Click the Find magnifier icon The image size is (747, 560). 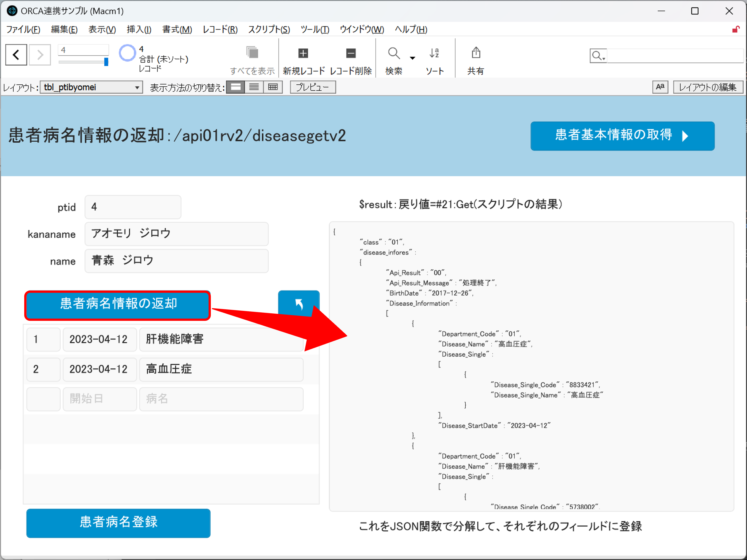coord(393,53)
